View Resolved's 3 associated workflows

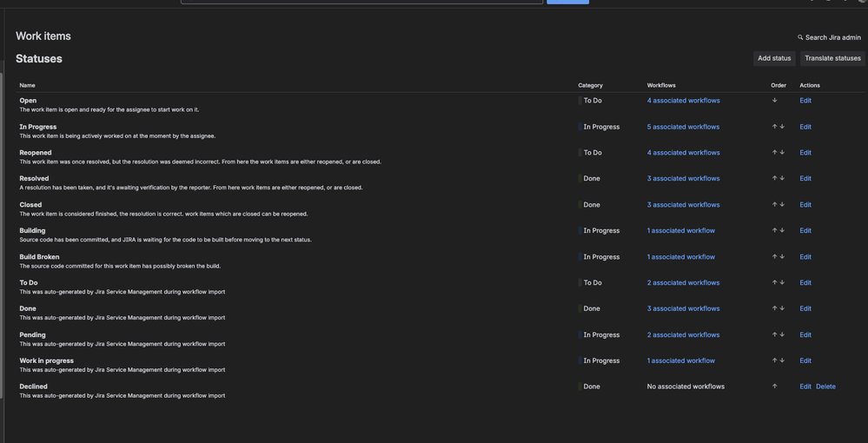[683, 178]
